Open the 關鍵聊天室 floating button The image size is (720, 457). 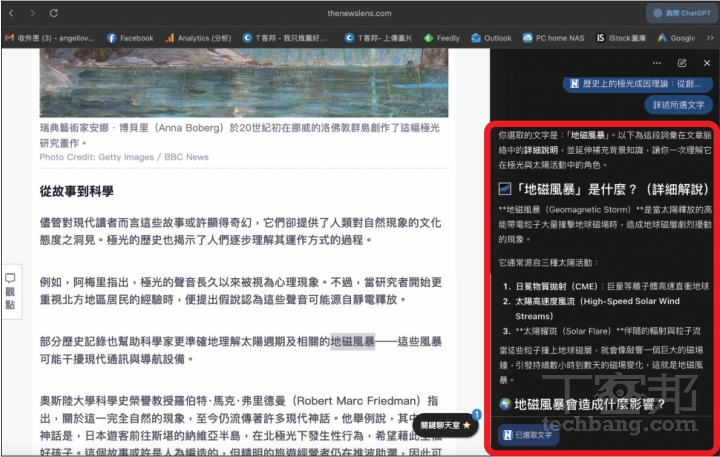point(445,425)
